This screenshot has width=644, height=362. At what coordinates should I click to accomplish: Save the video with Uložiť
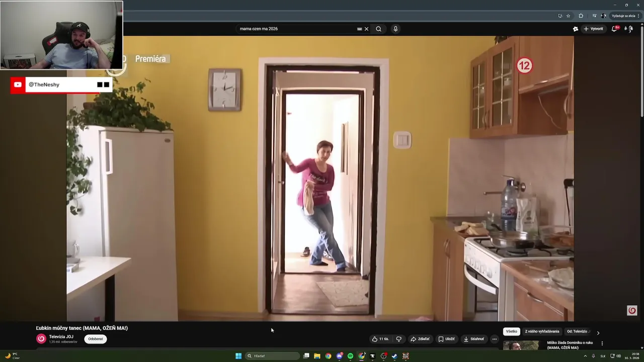pos(446,339)
